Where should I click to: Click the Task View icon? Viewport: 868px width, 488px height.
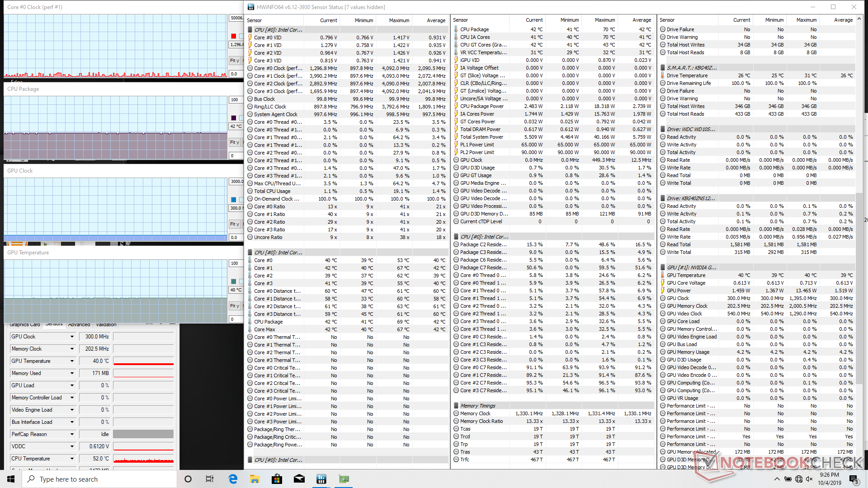pos(210,479)
